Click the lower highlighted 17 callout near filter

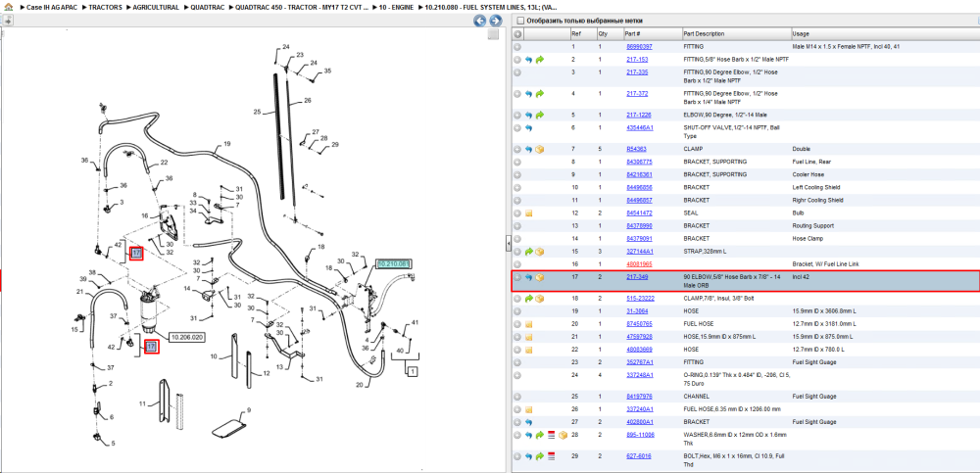pyautogui.click(x=151, y=346)
